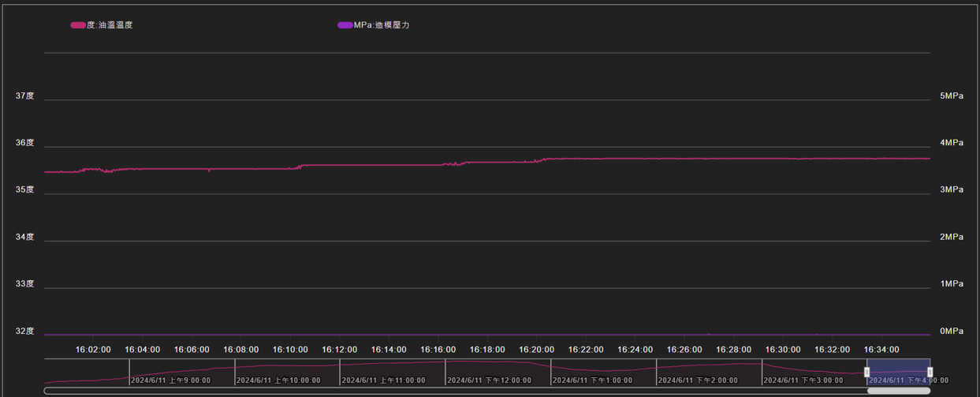Click the 16:20:00 x-axis time label
This screenshot has height=397, width=980.
(536, 350)
